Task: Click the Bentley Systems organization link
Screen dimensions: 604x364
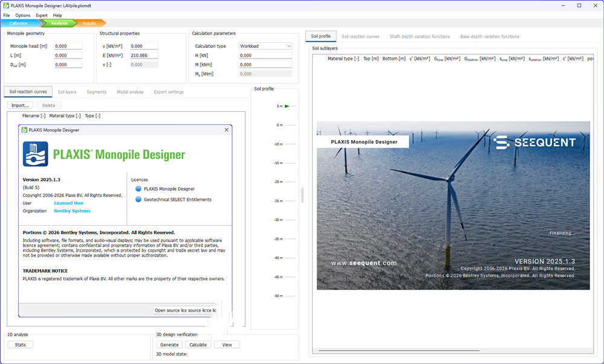Action: click(x=72, y=211)
